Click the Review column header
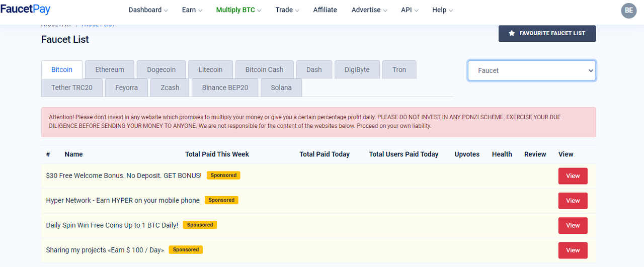644x267 pixels. pos(535,154)
